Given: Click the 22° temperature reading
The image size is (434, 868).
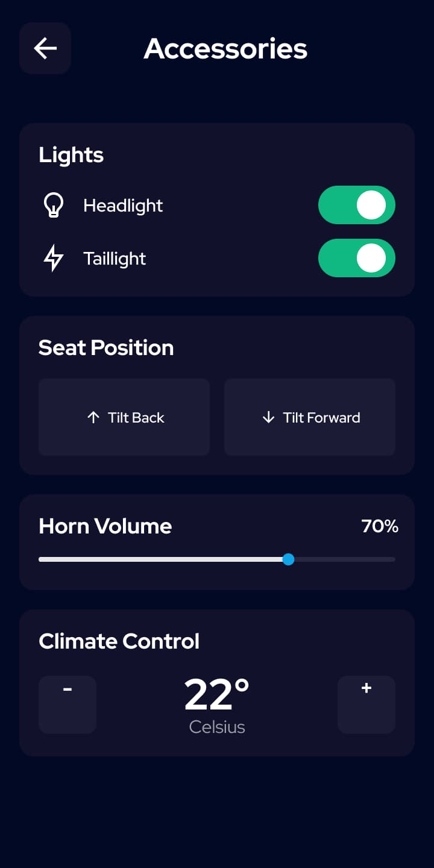Looking at the screenshot, I should tap(217, 695).
